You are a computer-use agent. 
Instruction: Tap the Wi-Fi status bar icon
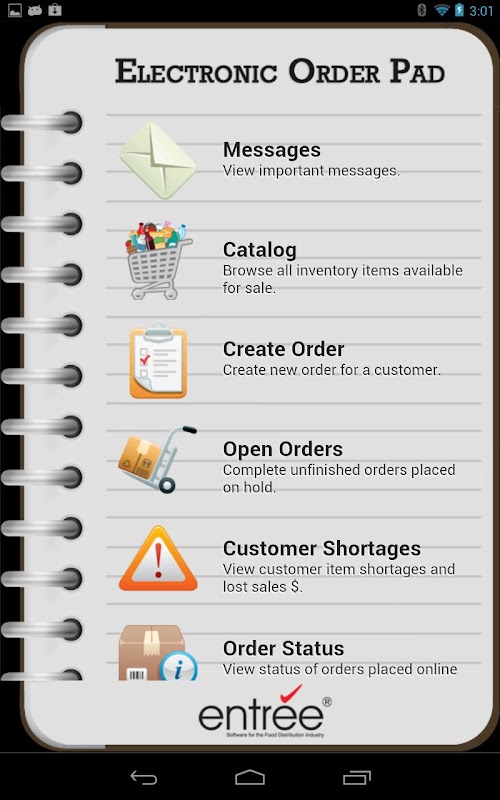tap(441, 10)
